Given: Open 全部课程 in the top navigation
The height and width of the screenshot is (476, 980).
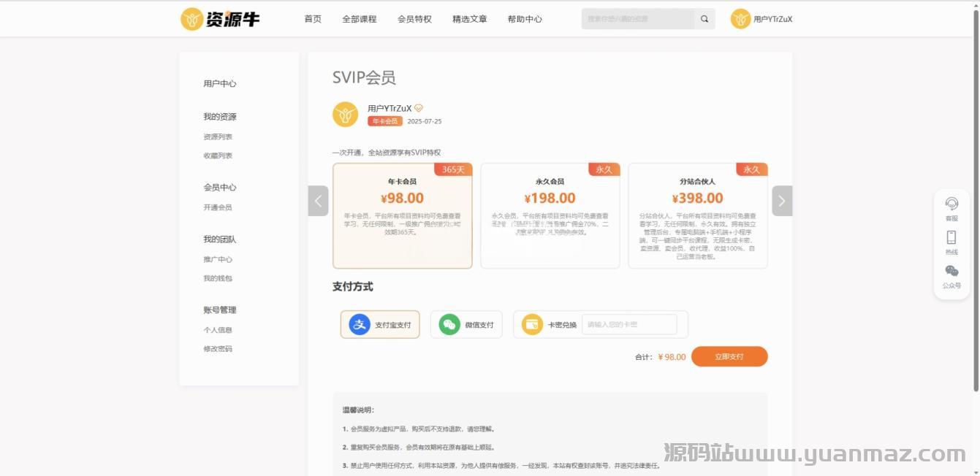Looking at the screenshot, I should point(360,19).
